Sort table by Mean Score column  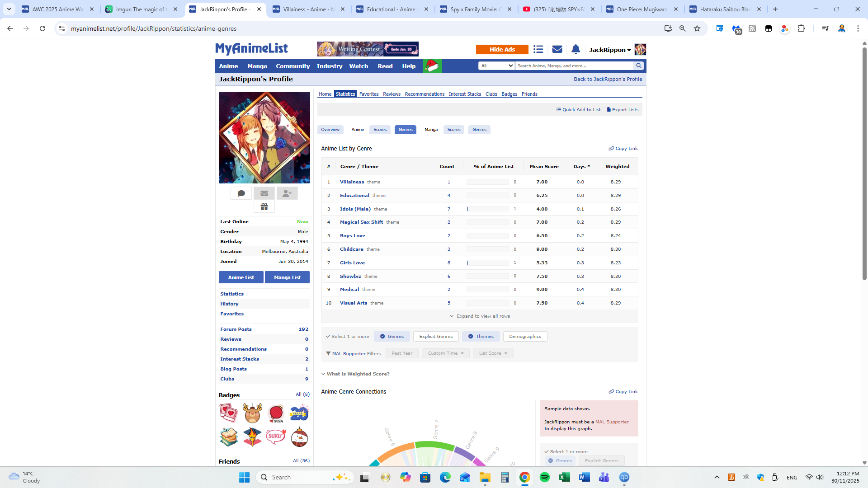tap(544, 167)
